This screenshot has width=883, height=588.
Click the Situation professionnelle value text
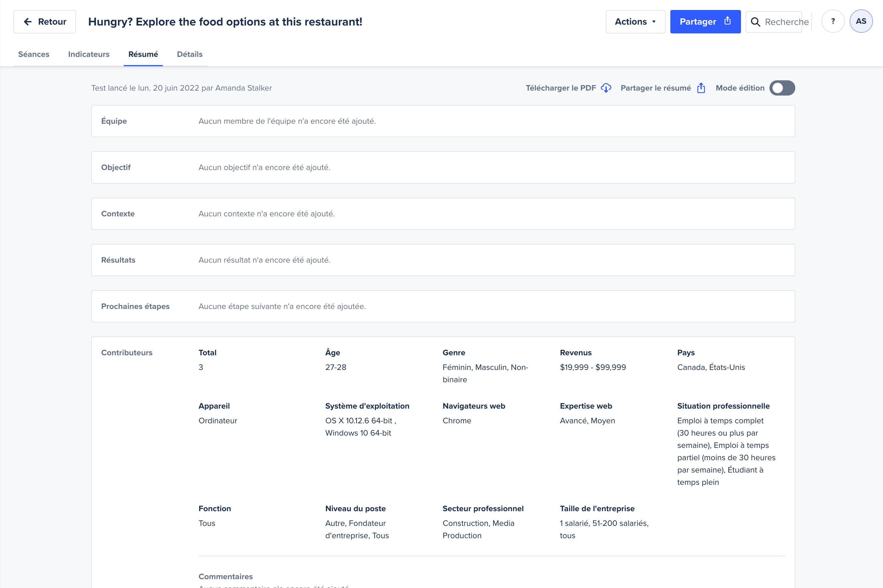726,451
